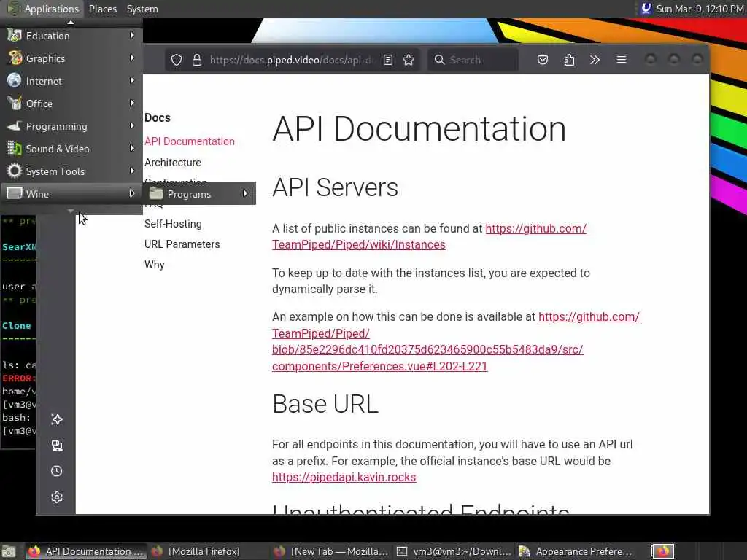This screenshot has width=747, height=560.
Task: Click the Firefox Search field
Action: pyautogui.click(x=473, y=60)
